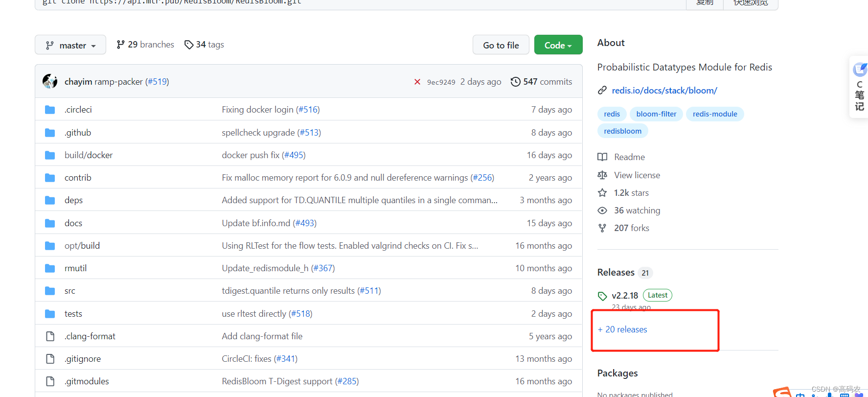868x397 pixels.
Task: Open the Readme link
Action: [629, 157]
